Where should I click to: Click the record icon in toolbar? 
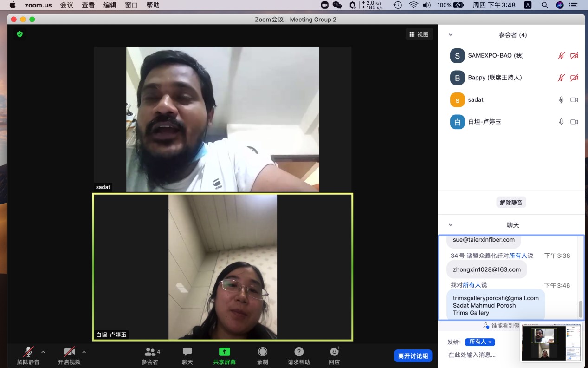click(x=263, y=352)
